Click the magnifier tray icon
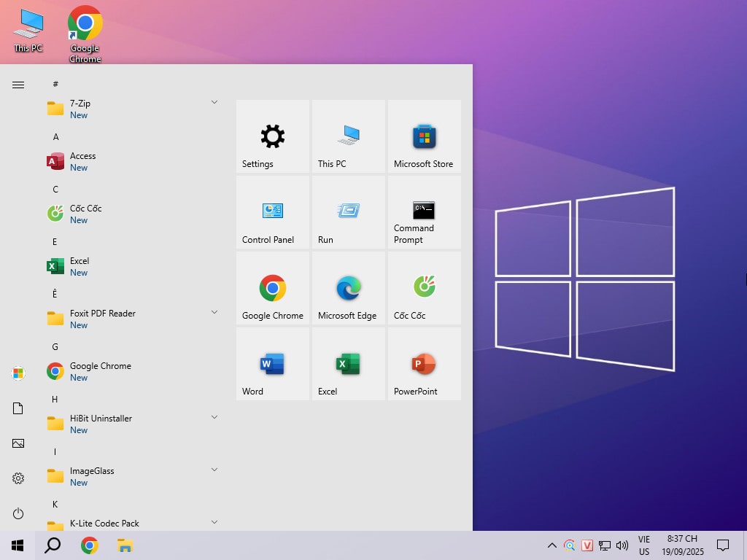This screenshot has height=560, width=747. (x=569, y=545)
